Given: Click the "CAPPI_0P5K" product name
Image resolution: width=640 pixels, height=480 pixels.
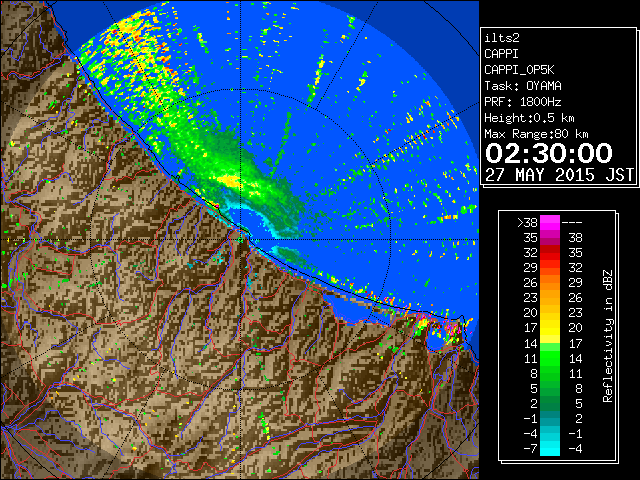Looking at the screenshot, I should pyautogui.click(x=519, y=70).
